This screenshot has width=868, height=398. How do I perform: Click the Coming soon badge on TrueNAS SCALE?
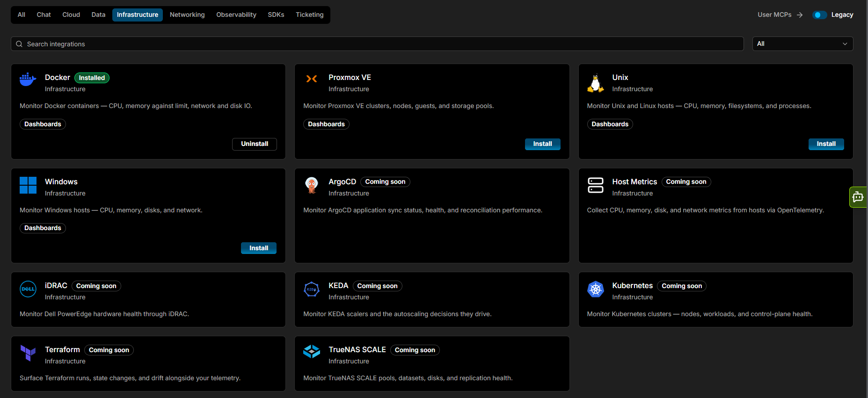[415, 350]
